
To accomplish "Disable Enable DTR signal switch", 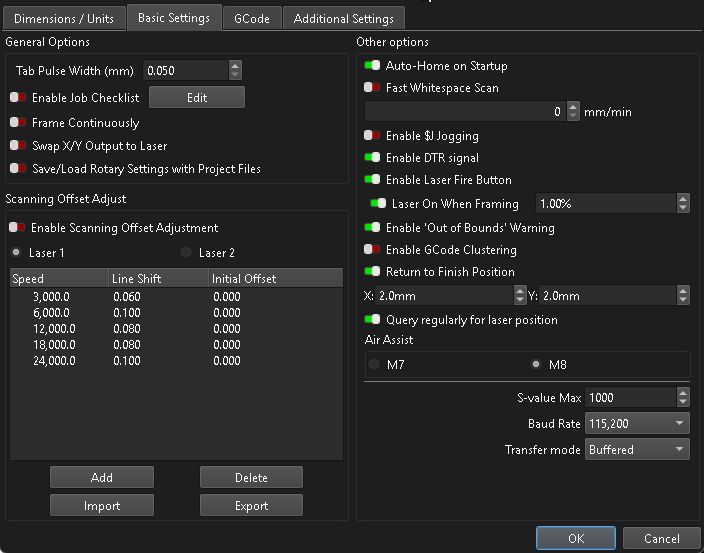I will tap(372, 158).
